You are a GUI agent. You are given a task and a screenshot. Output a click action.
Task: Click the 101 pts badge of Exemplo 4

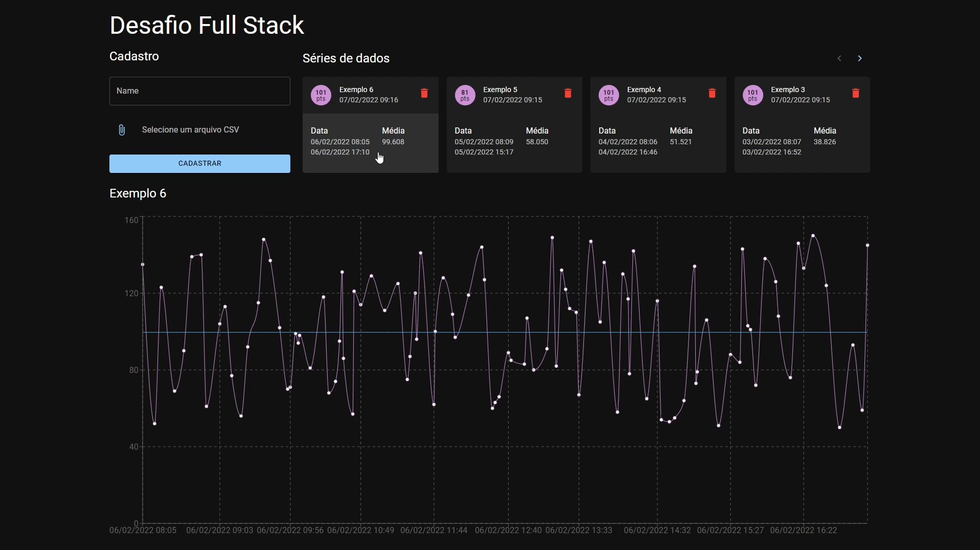(x=609, y=95)
